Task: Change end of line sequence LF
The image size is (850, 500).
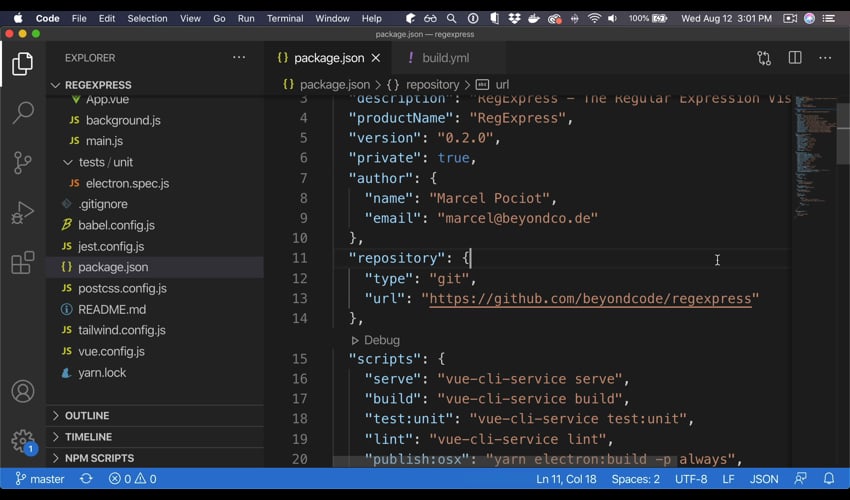Action: [728, 479]
